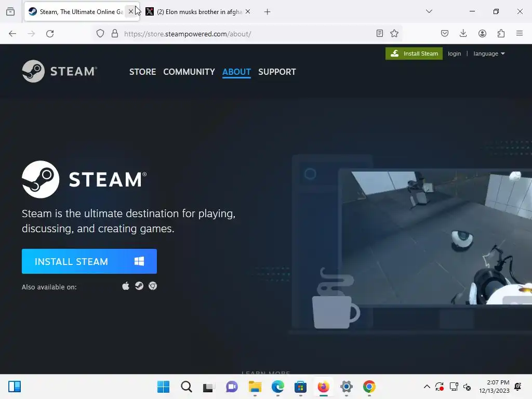This screenshot has height=399, width=532.
Task: Click the blue INSTALL STEAM button
Action: pyautogui.click(x=89, y=261)
